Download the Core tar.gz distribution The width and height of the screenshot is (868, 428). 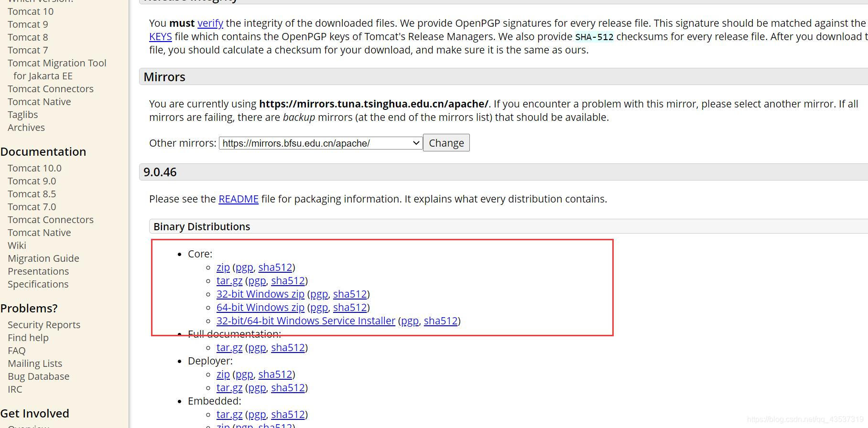pyautogui.click(x=229, y=281)
